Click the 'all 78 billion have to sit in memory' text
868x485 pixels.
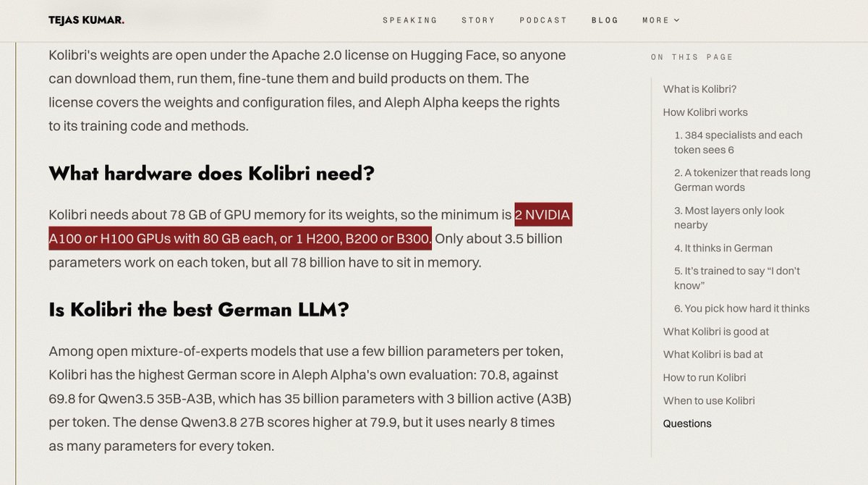coord(377,261)
